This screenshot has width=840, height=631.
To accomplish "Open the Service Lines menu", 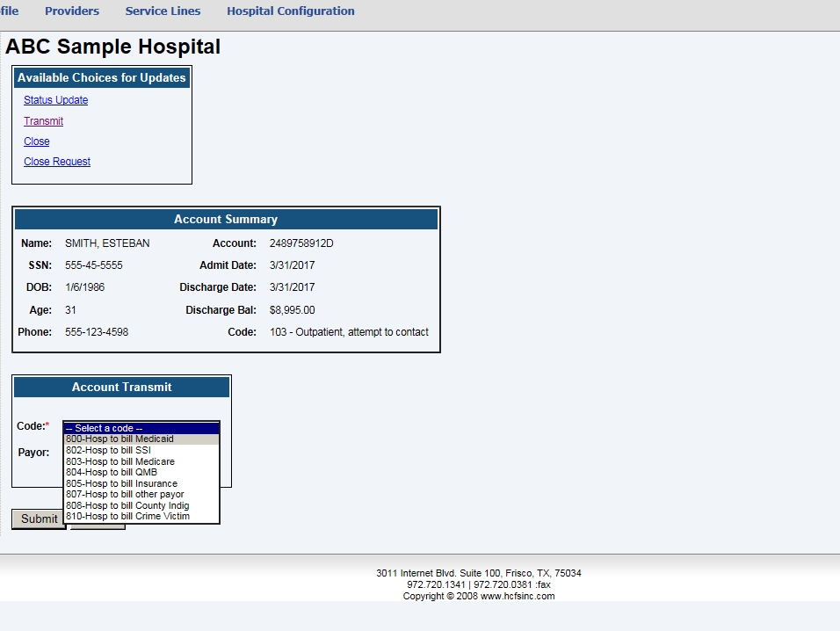I will tap(163, 11).
